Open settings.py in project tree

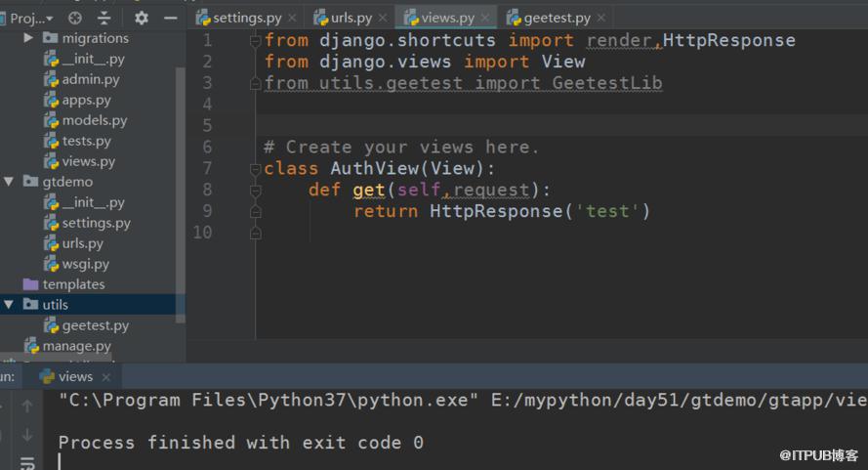pyautogui.click(x=96, y=223)
